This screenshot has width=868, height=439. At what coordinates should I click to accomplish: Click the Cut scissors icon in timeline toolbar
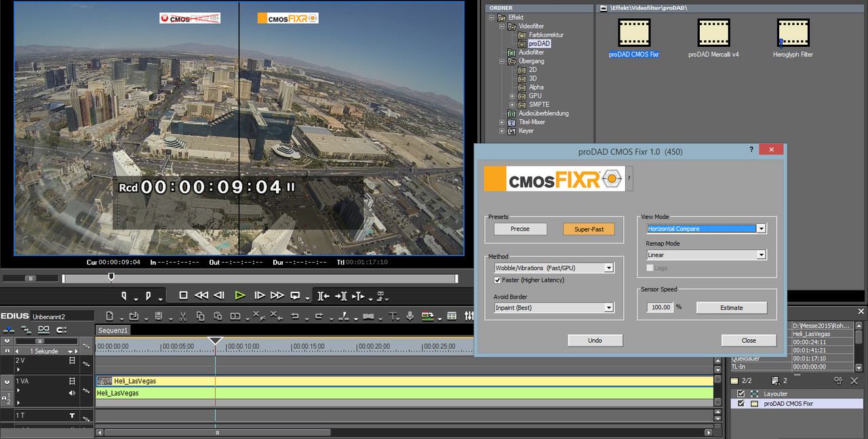(x=182, y=316)
